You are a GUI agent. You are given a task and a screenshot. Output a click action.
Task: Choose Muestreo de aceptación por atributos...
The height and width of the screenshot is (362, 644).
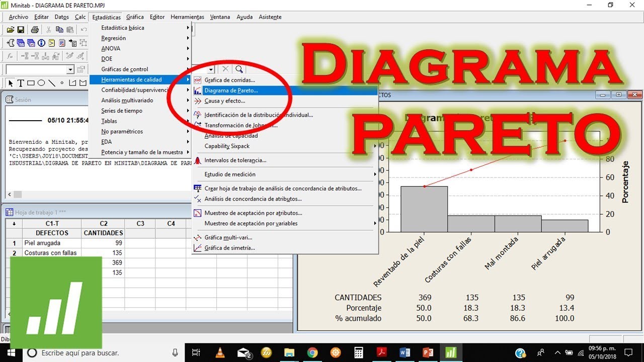[285, 213]
